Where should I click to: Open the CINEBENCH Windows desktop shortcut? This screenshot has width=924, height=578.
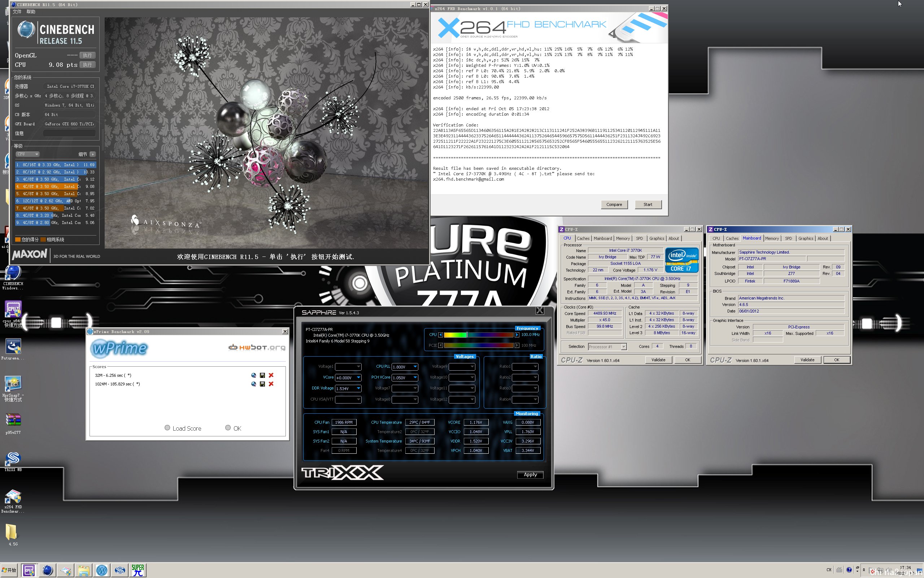point(13,276)
